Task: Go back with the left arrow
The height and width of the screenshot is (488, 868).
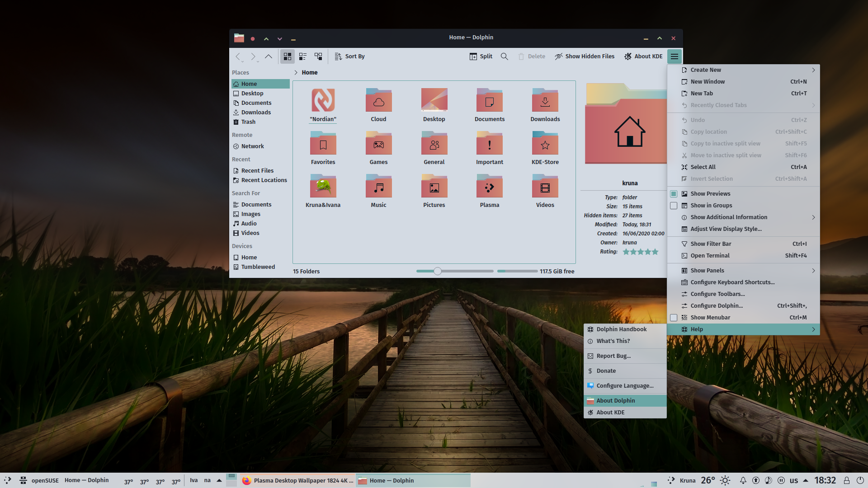Action: (x=237, y=56)
